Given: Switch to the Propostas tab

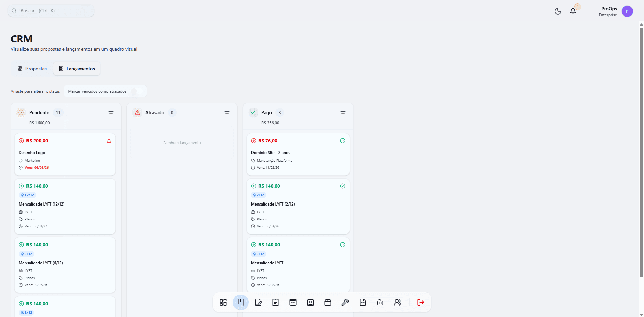Looking at the screenshot, I should point(32,69).
